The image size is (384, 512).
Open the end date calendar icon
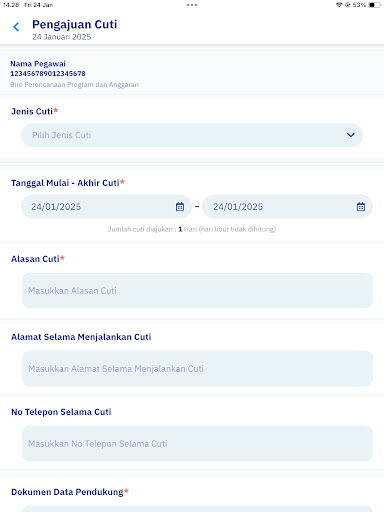pyautogui.click(x=361, y=207)
